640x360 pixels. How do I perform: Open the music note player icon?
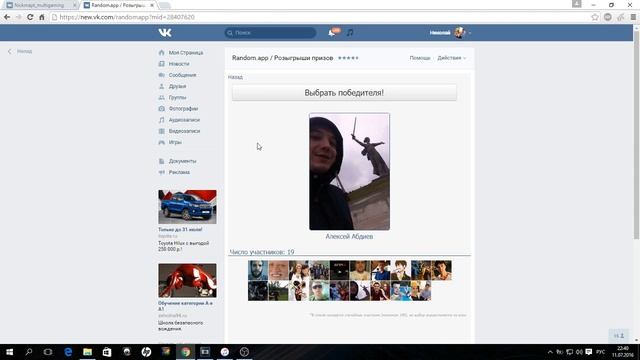(x=350, y=33)
